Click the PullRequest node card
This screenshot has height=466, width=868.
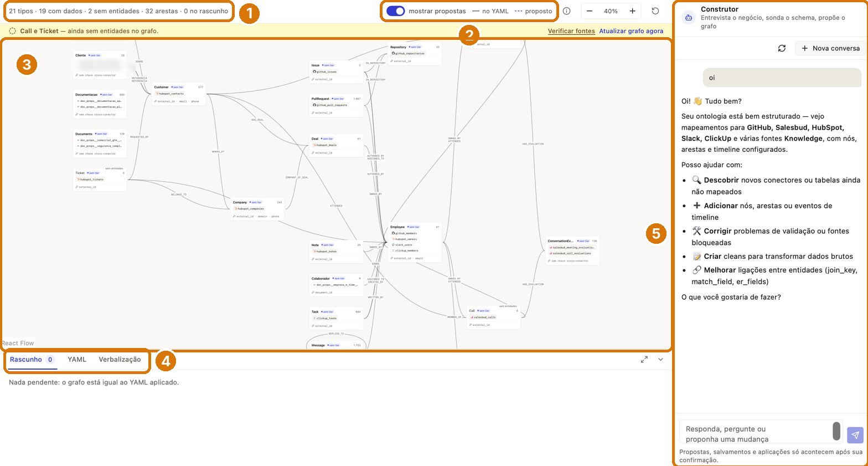coord(336,105)
